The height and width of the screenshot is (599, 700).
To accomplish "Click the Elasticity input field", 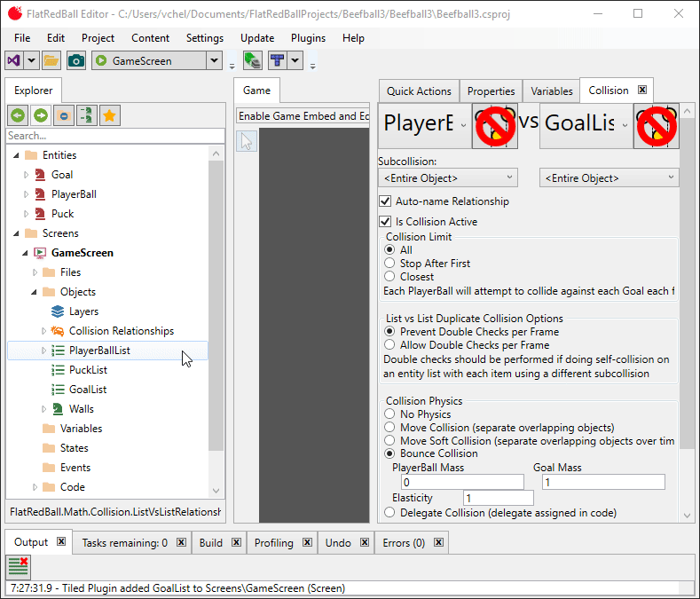I will coord(498,499).
